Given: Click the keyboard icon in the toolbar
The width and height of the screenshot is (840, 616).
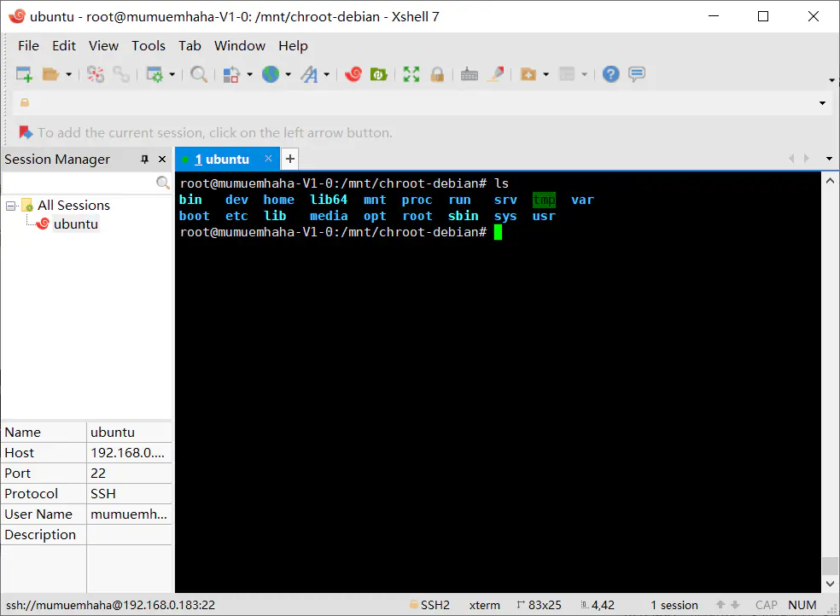Looking at the screenshot, I should pos(470,74).
